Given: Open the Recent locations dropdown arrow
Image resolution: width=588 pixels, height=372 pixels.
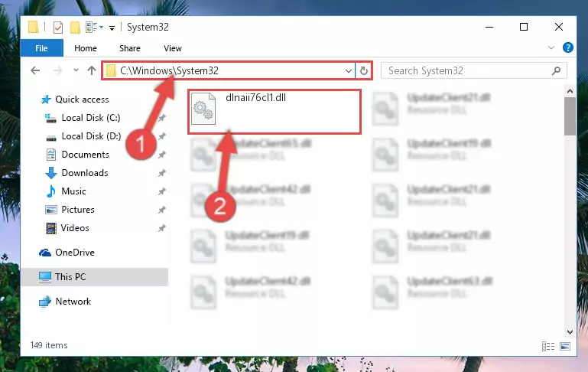Looking at the screenshot, I should click(76, 70).
